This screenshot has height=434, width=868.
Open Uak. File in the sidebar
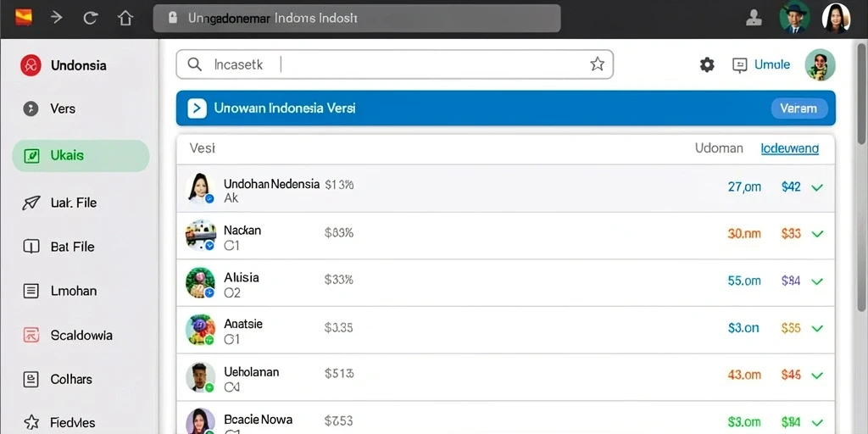(x=74, y=203)
